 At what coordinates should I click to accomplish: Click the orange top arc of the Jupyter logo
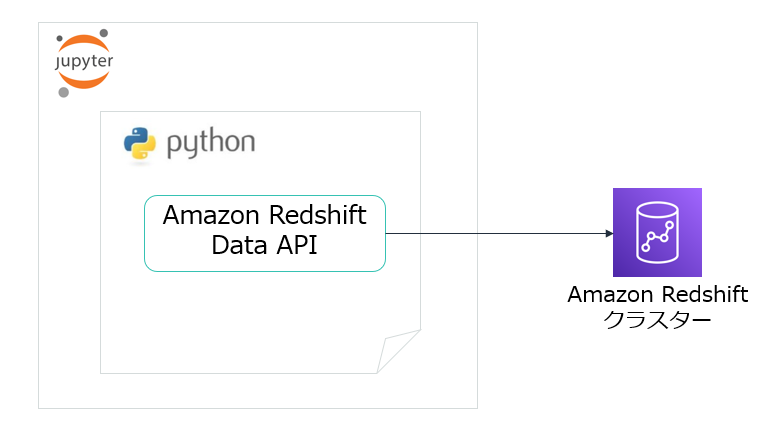point(83,43)
